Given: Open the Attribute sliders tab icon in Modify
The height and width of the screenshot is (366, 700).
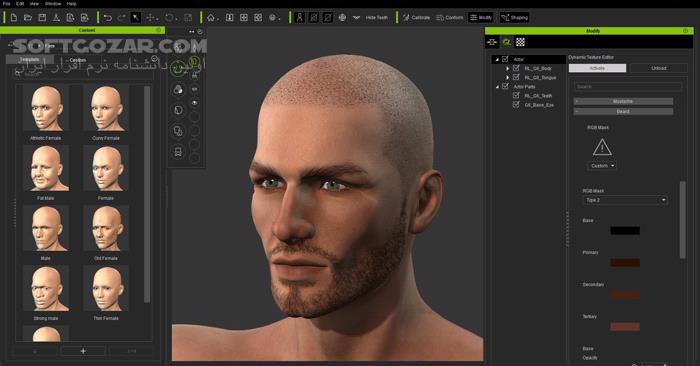Looking at the screenshot, I should point(492,42).
